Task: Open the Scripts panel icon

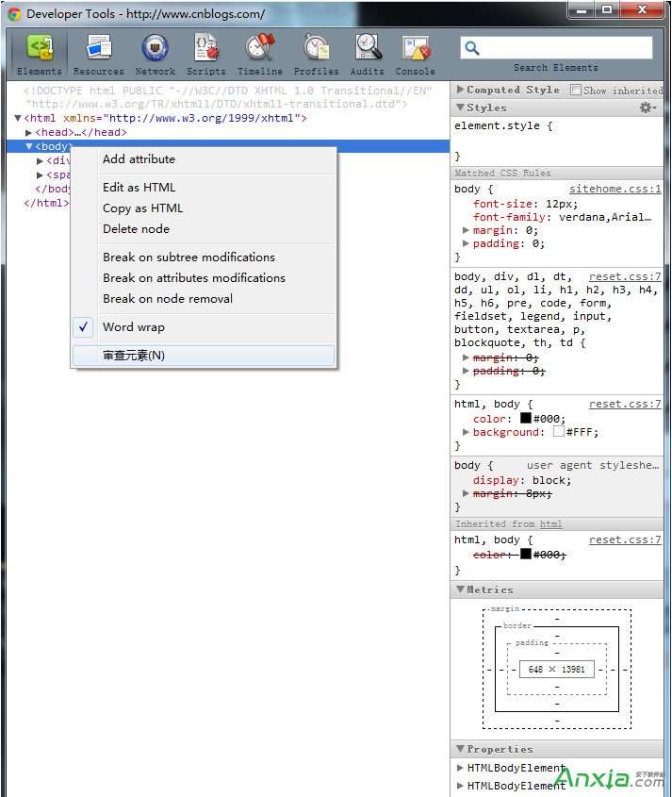Action: [206, 49]
